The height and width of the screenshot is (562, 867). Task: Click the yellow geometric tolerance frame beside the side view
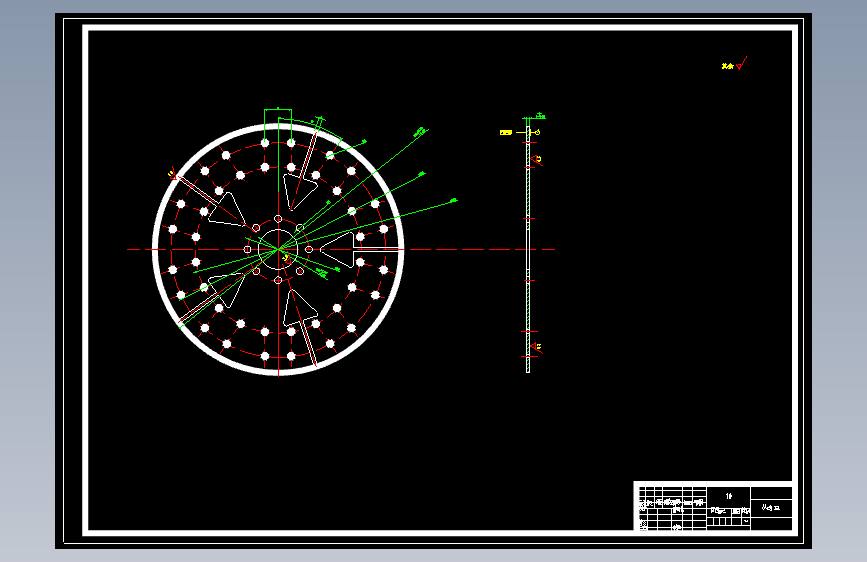tap(506, 133)
